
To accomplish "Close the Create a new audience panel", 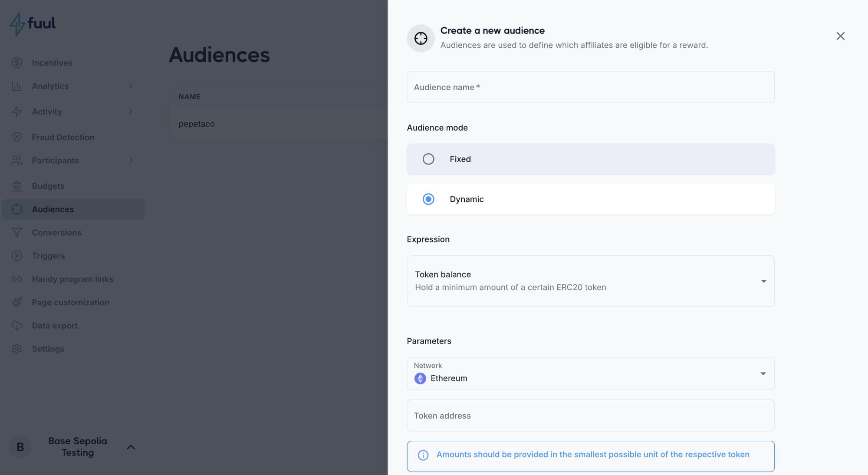I will point(840,36).
